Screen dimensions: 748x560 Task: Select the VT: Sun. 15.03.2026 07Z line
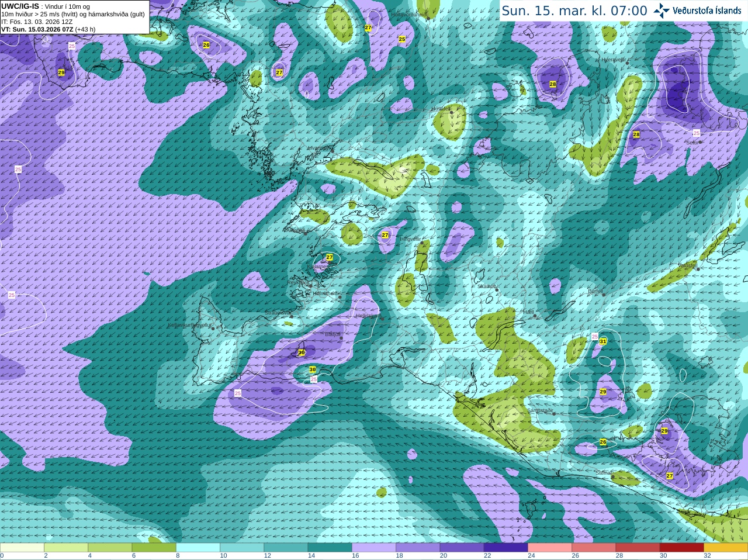click(48, 29)
